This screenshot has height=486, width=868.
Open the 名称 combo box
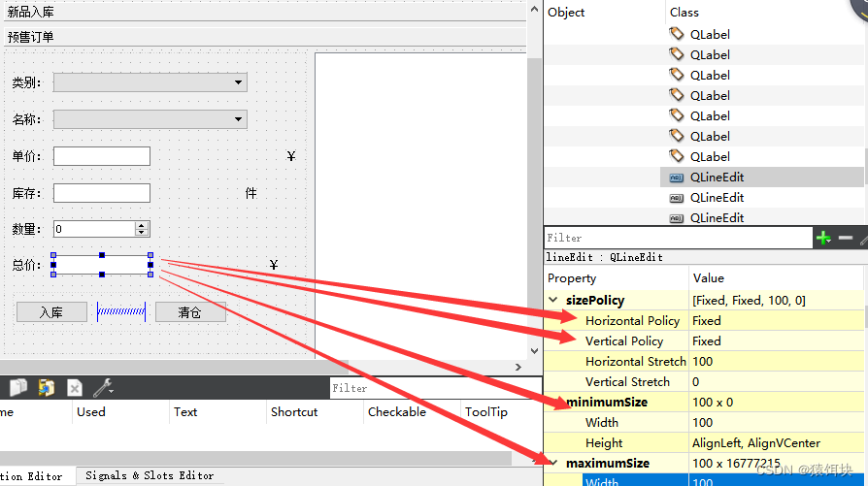150,120
